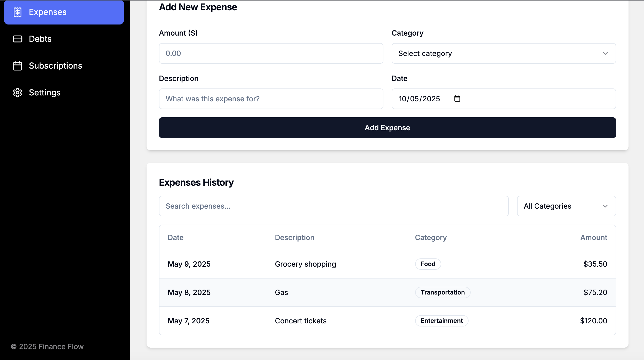Screen dimensions: 644x360
Task: Click the Expenses receipt icon in sidebar
Action: click(x=17, y=12)
